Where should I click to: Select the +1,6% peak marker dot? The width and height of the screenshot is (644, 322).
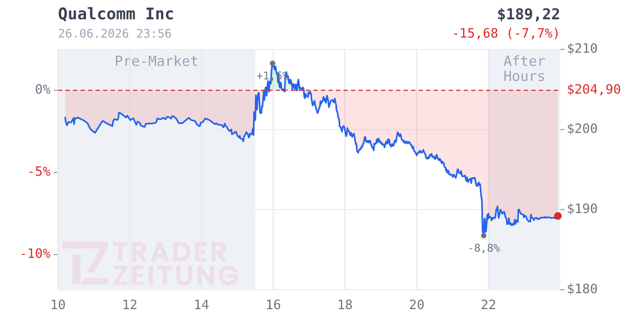click(273, 63)
